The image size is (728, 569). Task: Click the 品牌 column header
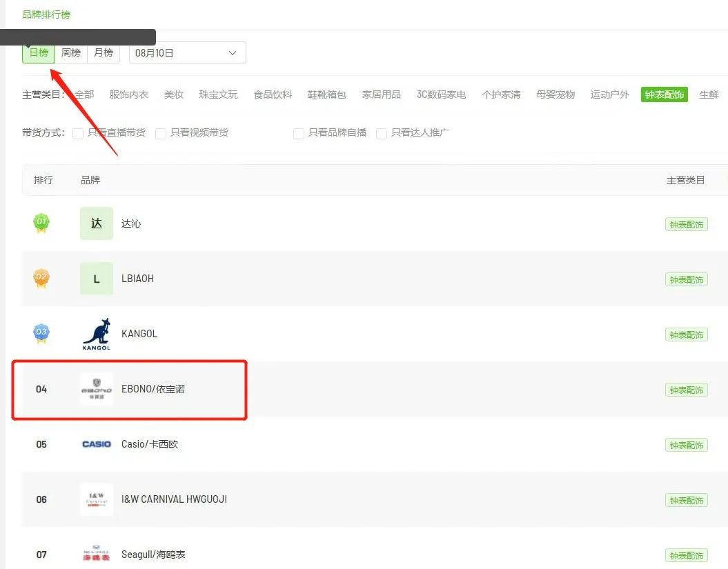coord(90,180)
